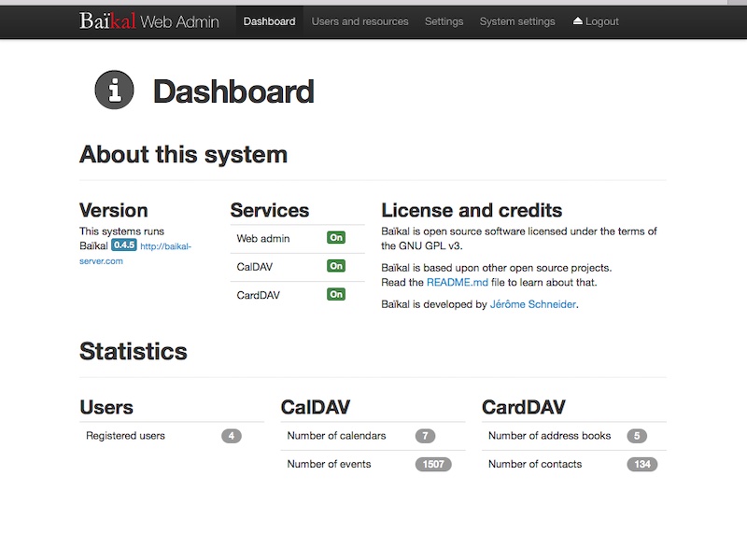The width and height of the screenshot is (747, 560).
Task: Click the 'Number of contacts' label
Action: pyautogui.click(x=535, y=464)
